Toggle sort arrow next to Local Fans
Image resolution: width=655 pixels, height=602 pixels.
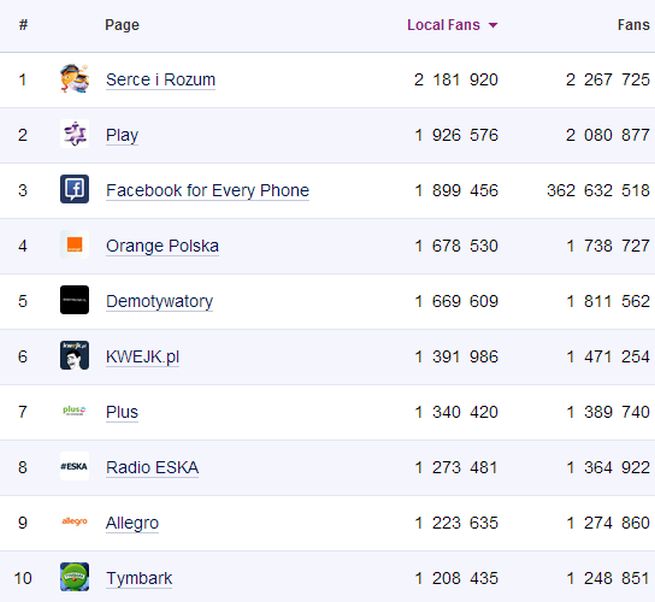click(x=493, y=26)
